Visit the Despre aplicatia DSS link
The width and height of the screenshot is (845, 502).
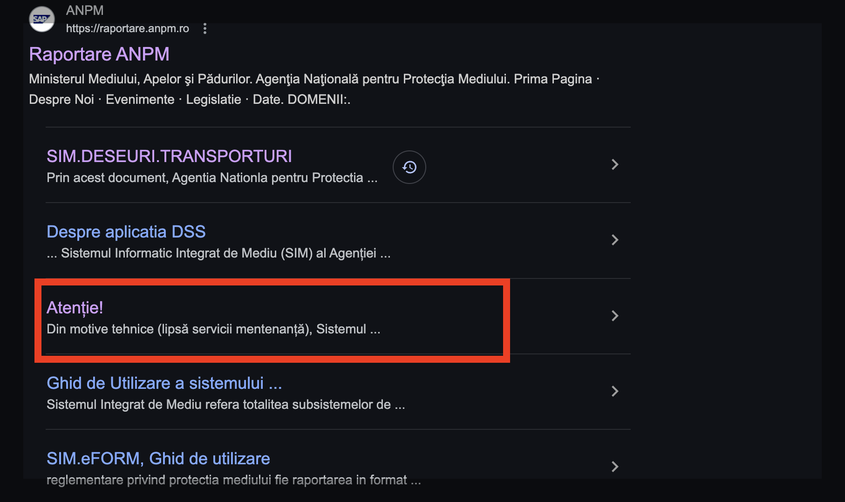click(x=126, y=232)
